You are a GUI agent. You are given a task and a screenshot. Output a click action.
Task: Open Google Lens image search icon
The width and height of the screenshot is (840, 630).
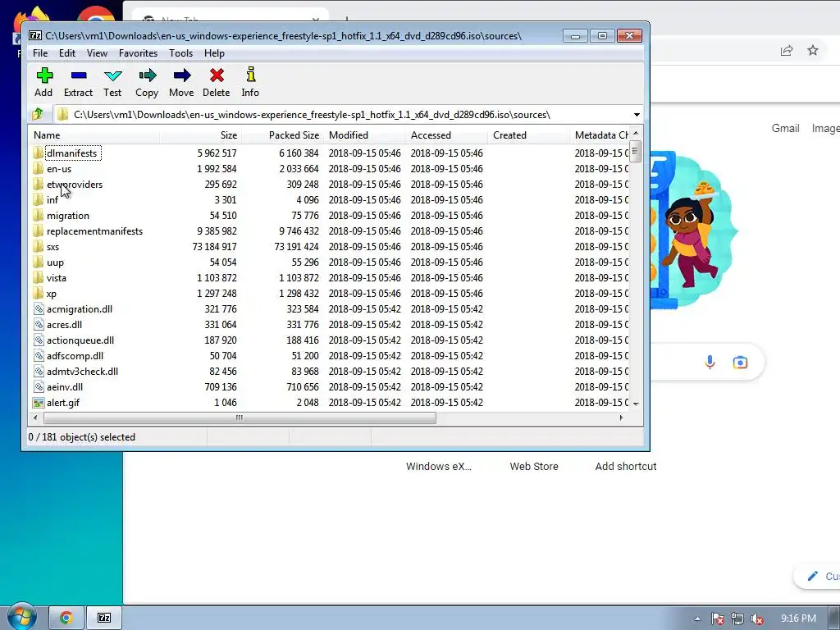[x=740, y=362]
